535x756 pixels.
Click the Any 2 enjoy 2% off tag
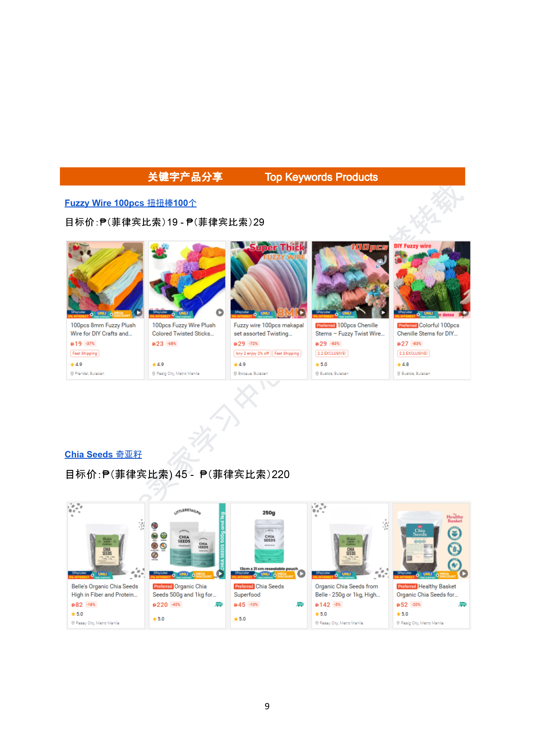252,354
